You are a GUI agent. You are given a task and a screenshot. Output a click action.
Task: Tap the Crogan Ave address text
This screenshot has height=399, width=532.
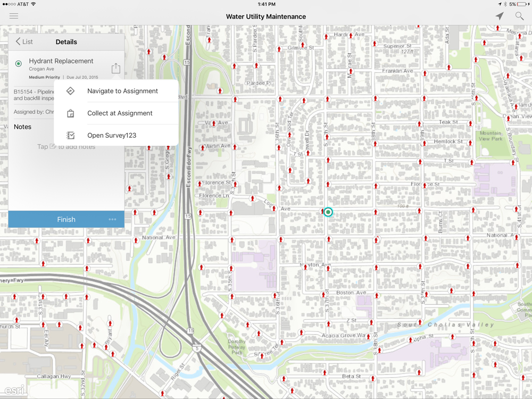point(41,69)
